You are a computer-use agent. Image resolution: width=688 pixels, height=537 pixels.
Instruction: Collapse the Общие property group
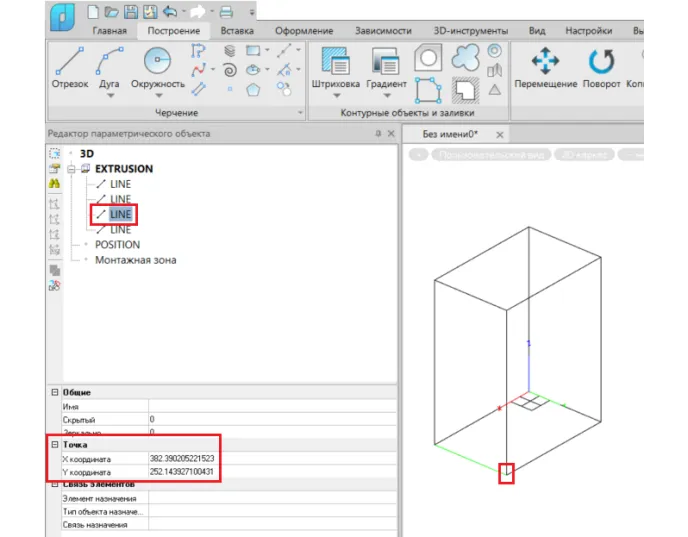pos(54,392)
